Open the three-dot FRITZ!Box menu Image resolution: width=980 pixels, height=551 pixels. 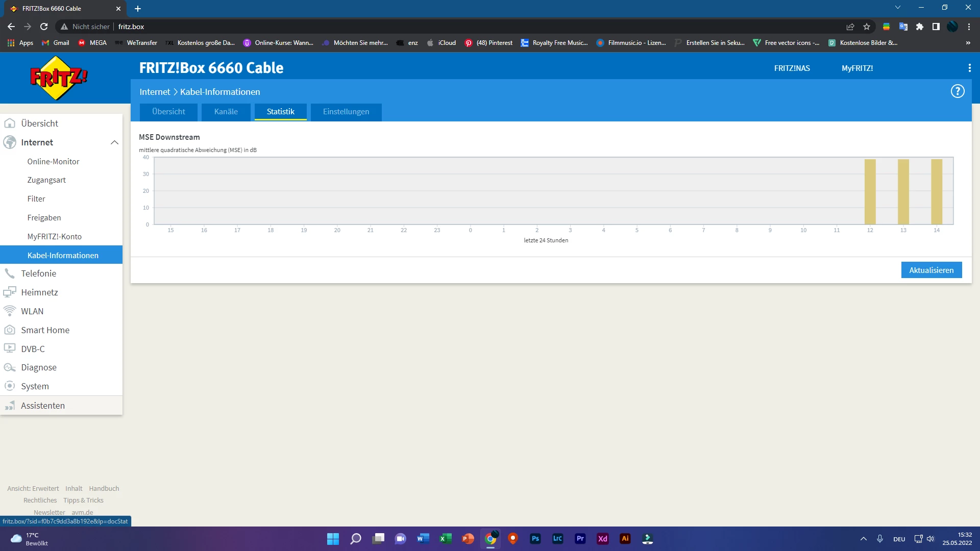tap(969, 68)
